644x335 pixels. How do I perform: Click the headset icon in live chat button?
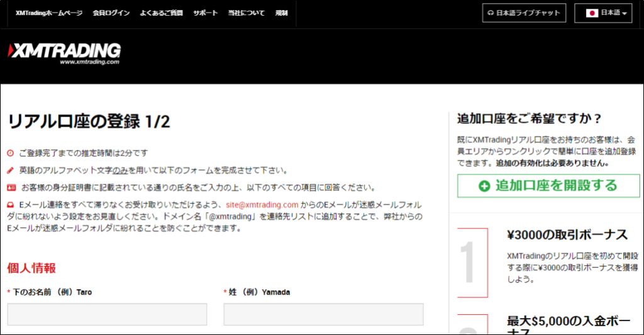491,13
